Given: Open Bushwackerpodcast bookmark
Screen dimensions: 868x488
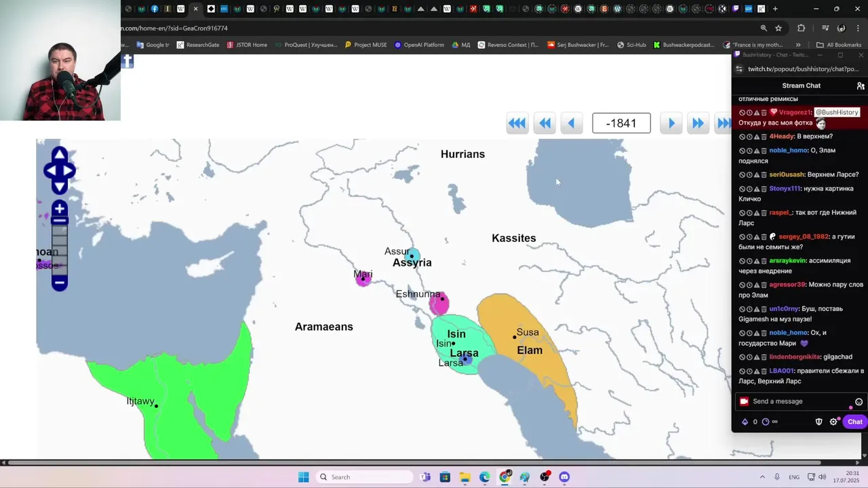Looking at the screenshot, I should [x=684, y=45].
